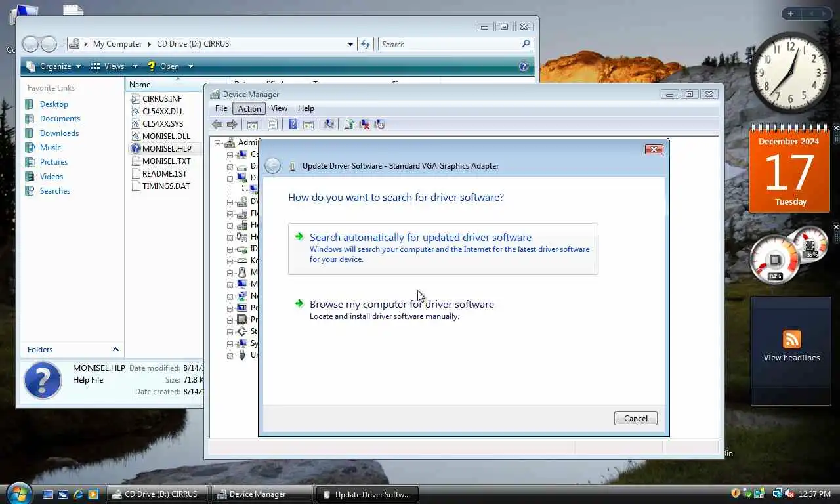Click Views button in Explorer command bar
840x504 pixels.
(108, 66)
